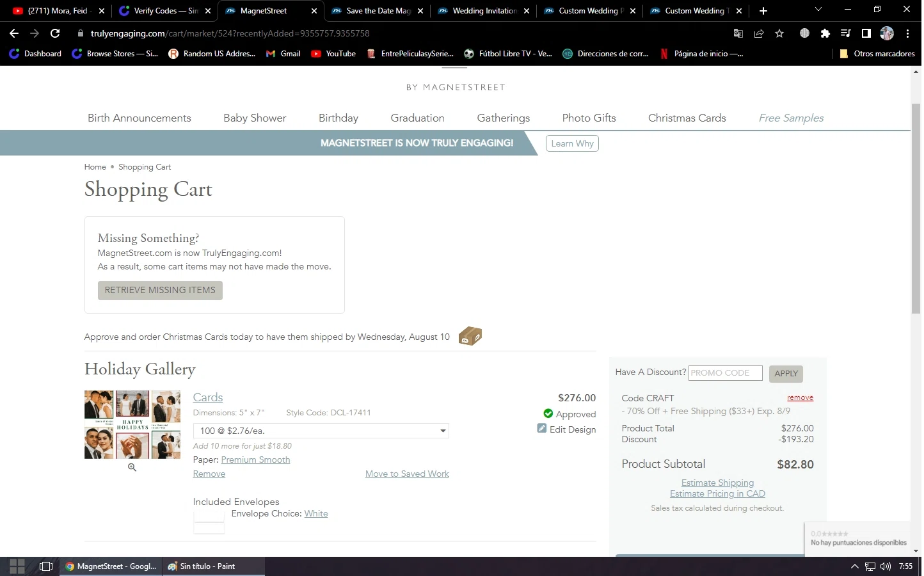Show hidden system tray icons
This screenshot has width=924, height=576.
[854, 566]
